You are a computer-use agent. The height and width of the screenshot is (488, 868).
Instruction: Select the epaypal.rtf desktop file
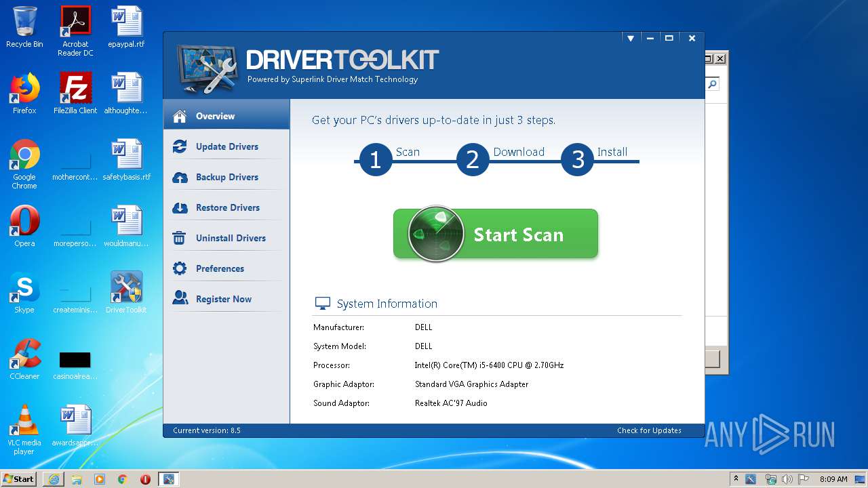pyautogui.click(x=126, y=27)
